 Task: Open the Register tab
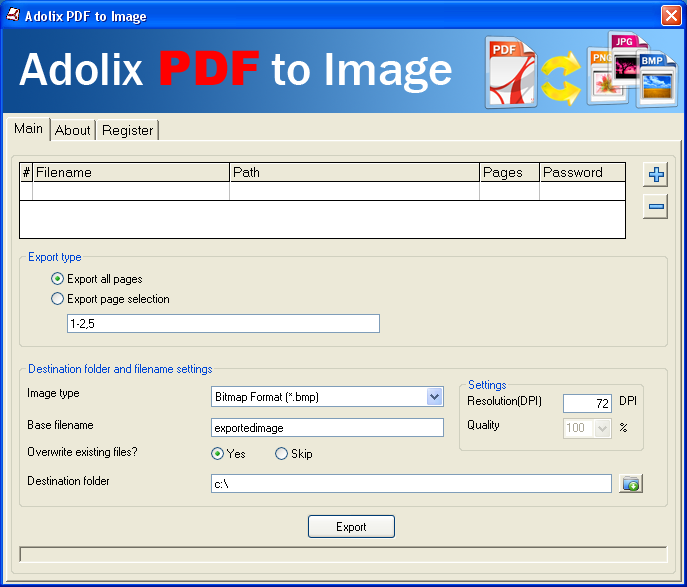pos(127,130)
